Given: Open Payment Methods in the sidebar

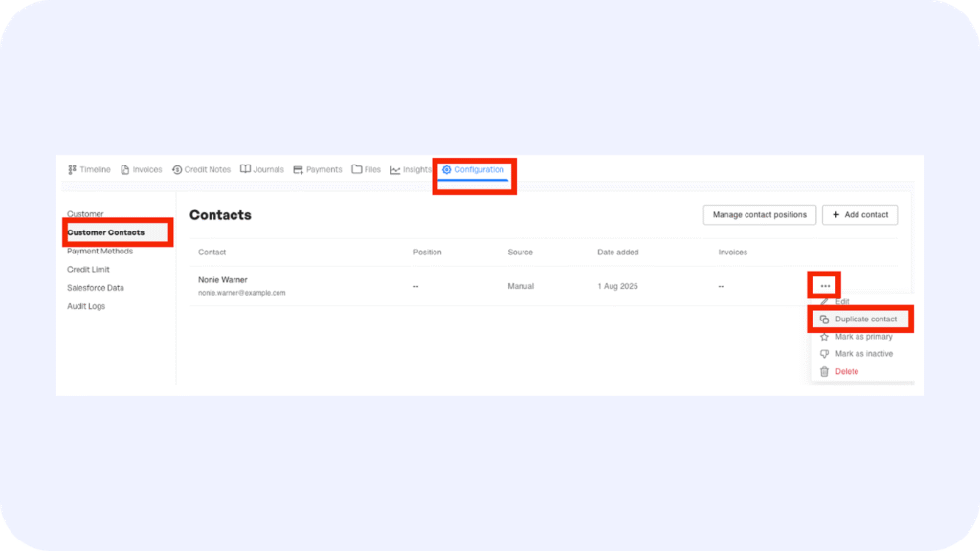Looking at the screenshot, I should click(100, 252).
